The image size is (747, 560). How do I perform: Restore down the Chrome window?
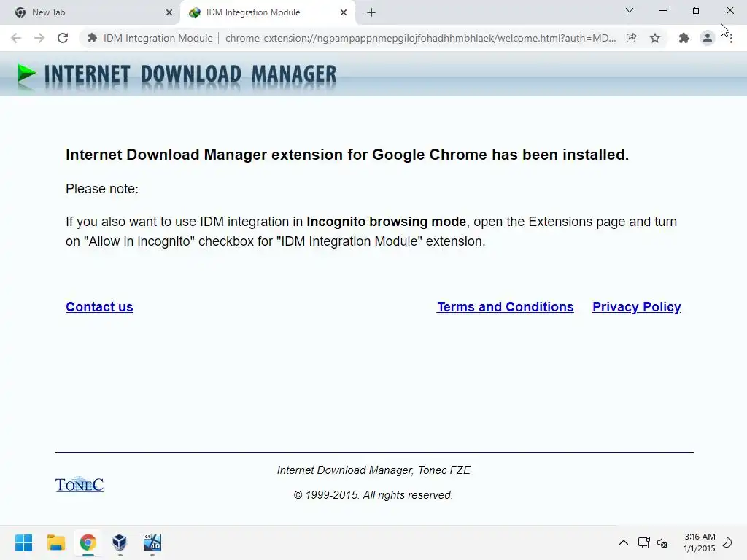[697, 10]
